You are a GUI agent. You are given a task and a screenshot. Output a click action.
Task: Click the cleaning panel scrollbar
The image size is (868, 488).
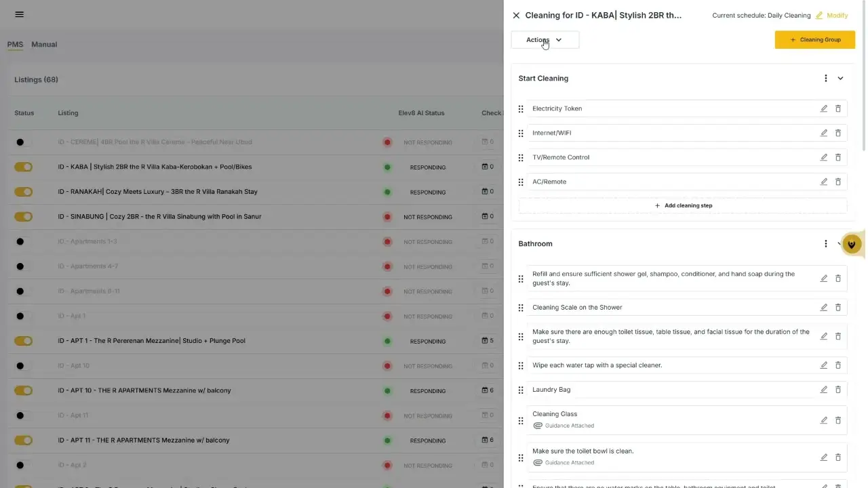coord(864,76)
